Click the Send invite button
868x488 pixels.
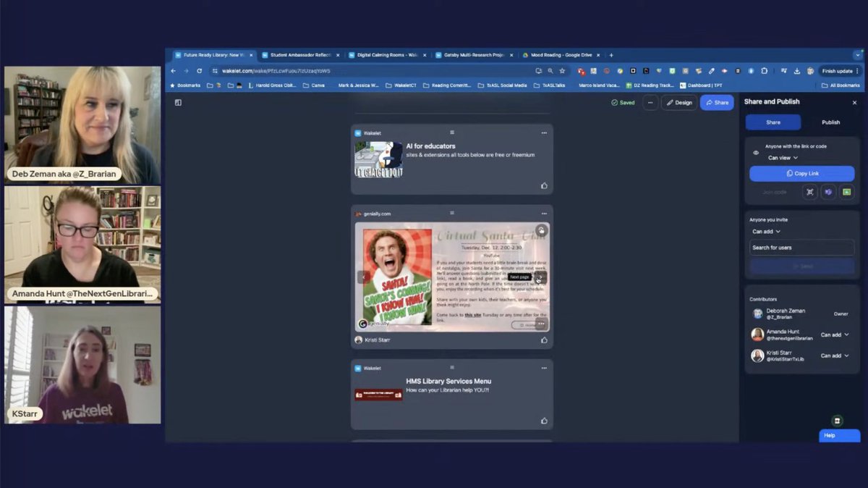(801, 266)
